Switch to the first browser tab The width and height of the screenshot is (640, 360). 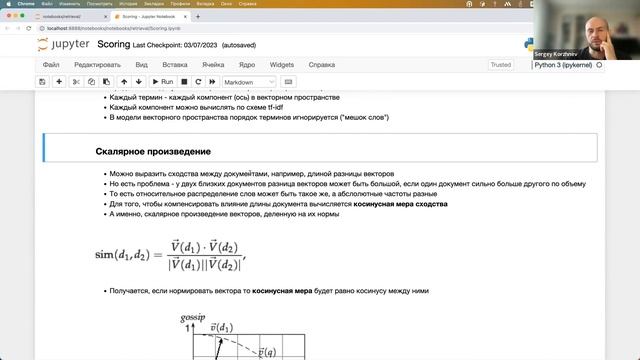pyautogui.click(x=71, y=17)
